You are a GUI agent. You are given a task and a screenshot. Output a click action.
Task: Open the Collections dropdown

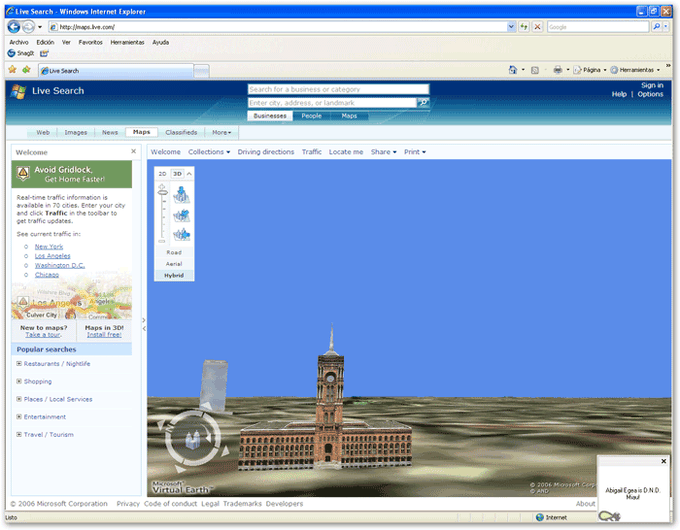pos(209,152)
